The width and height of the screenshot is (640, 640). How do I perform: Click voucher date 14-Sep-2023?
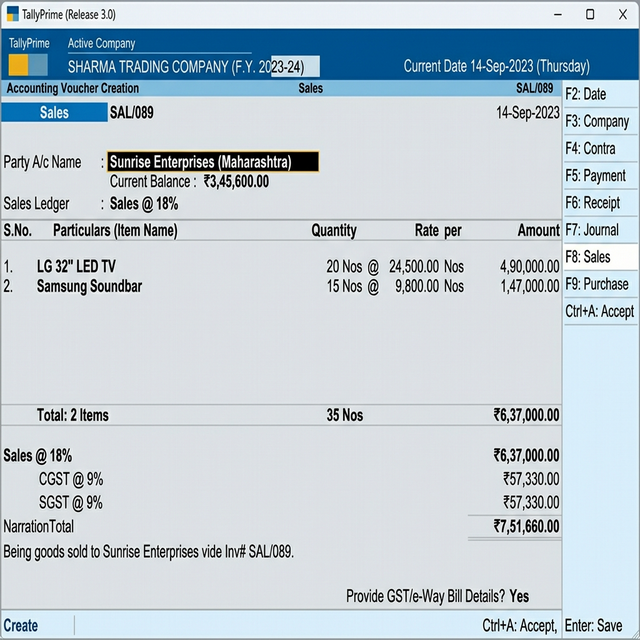pyautogui.click(x=527, y=113)
